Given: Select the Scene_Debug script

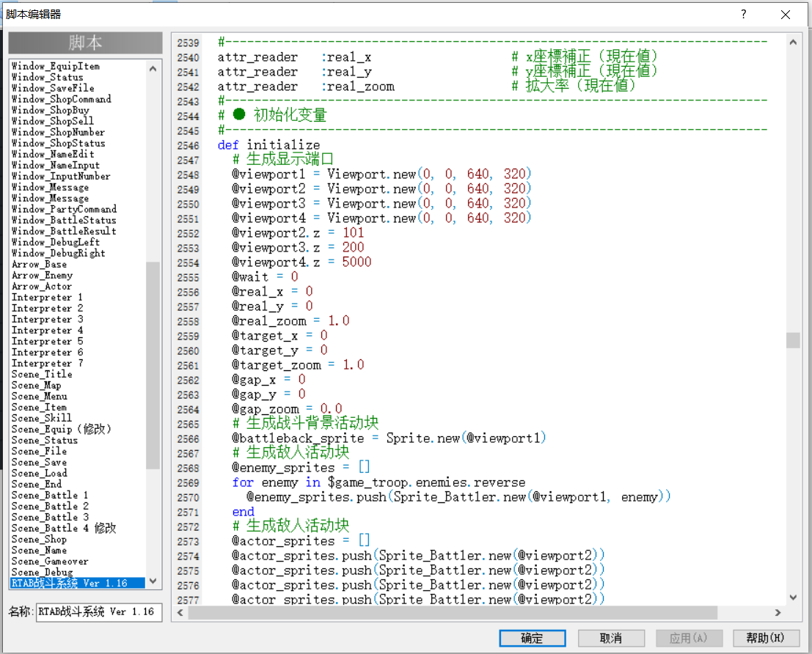Looking at the screenshot, I should (42, 572).
